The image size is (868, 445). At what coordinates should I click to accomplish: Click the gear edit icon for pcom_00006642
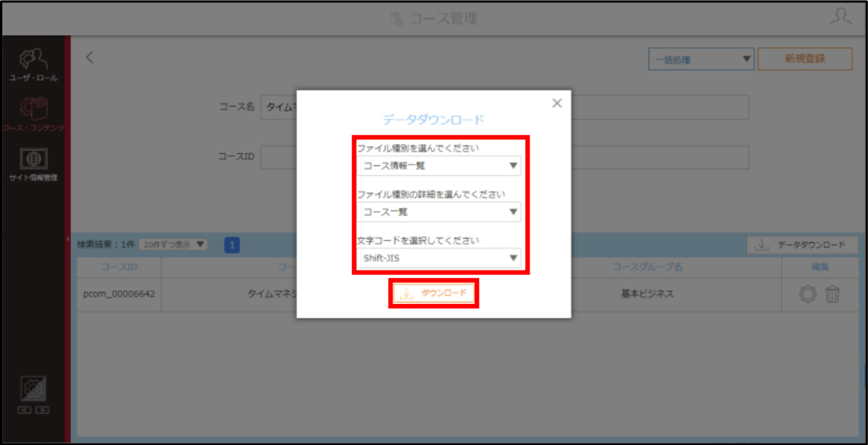808,294
